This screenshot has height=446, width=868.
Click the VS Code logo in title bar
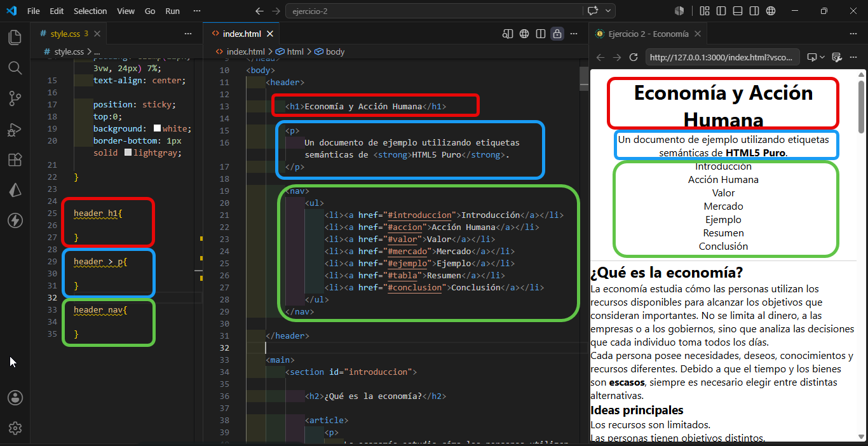(11, 11)
